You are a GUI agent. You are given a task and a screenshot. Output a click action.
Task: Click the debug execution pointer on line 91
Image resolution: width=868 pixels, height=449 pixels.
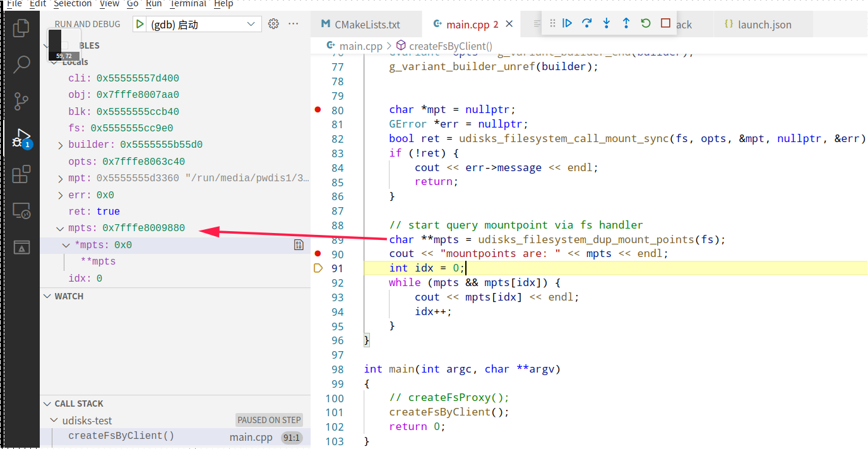click(x=318, y=268)
